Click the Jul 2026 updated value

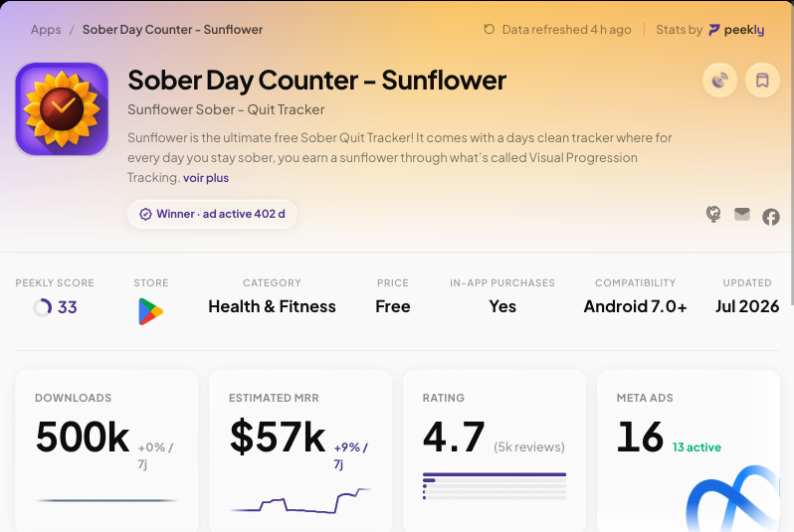[x=747, y=306]
